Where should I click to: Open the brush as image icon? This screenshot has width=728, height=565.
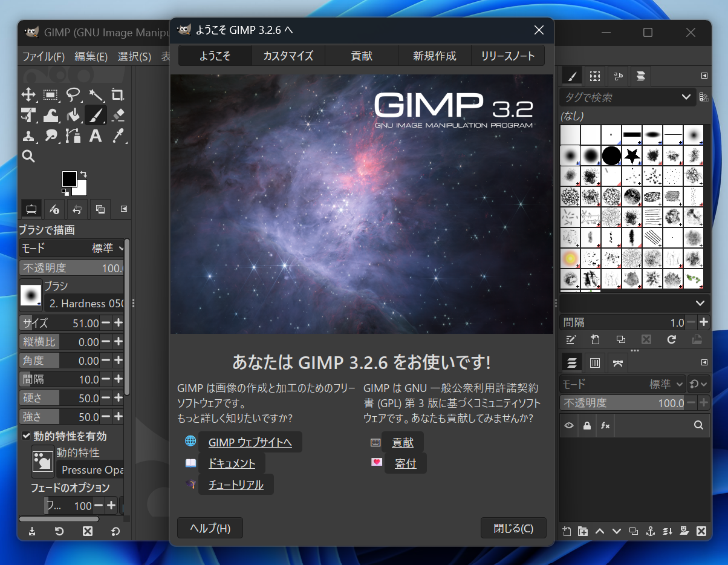tap(697, 339)
